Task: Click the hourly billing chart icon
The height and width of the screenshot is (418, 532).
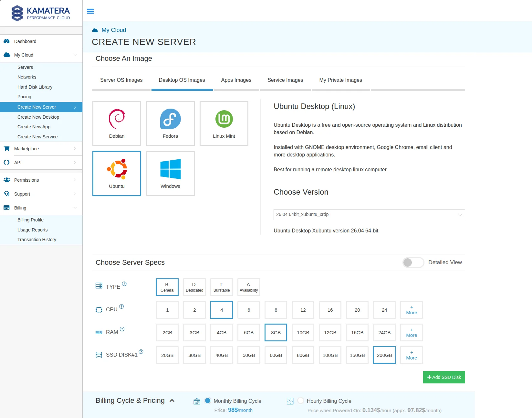Action: [x=290, y=401]
